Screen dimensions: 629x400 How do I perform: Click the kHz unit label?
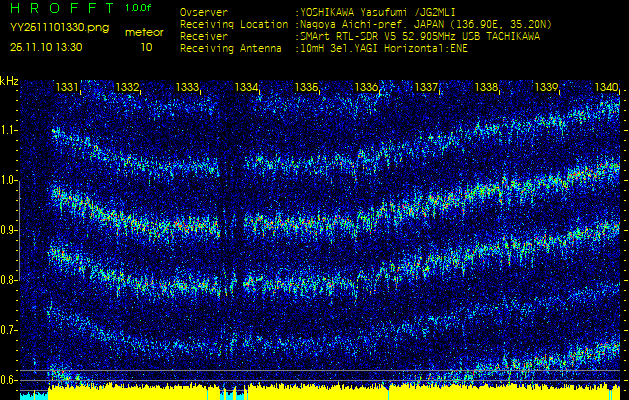coord(9,81)
